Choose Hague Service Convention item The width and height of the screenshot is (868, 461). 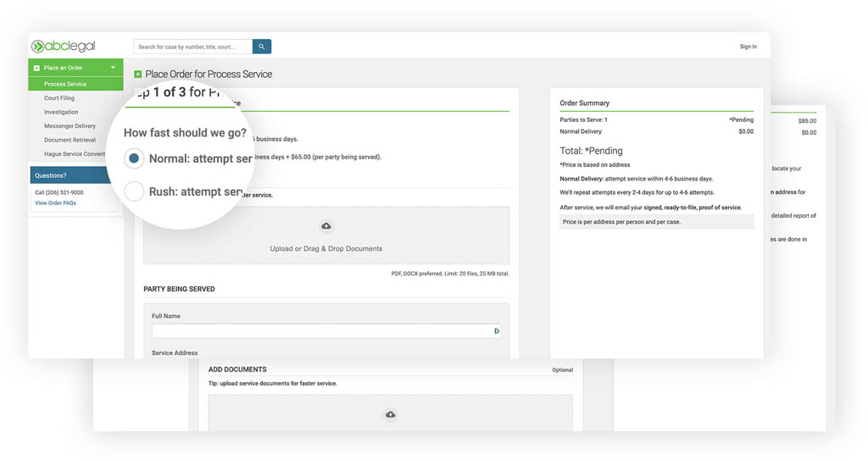75,154
